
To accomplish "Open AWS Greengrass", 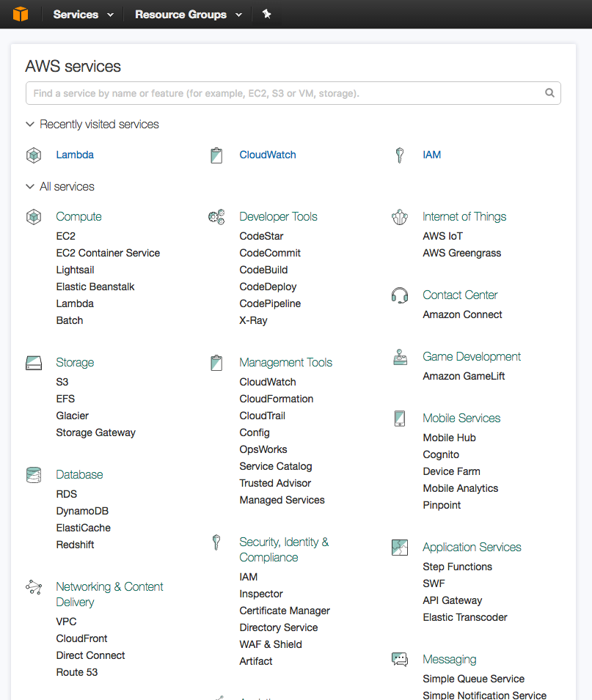I will click(462, 253).
